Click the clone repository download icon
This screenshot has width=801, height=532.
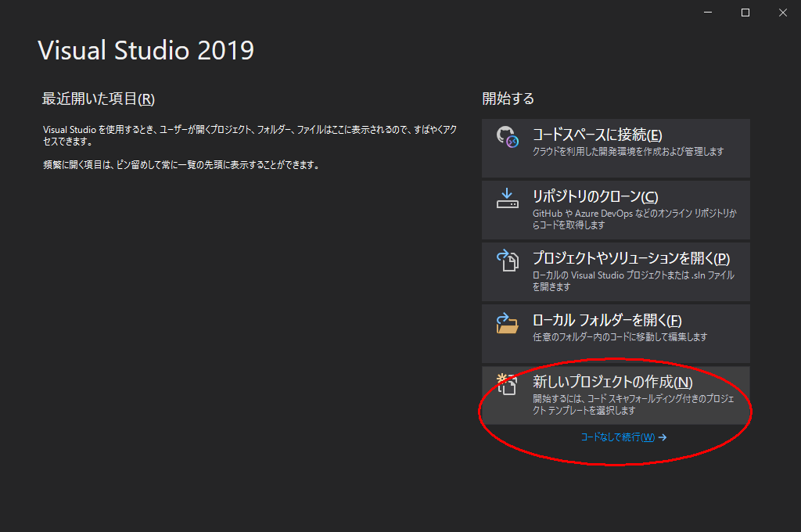(x=507, y=198)
